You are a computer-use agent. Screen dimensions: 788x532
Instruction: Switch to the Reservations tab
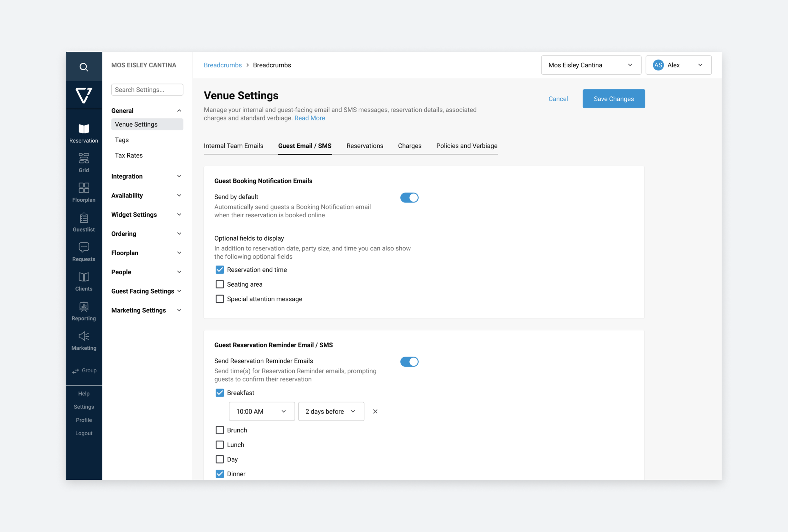[x=364, y=146]
